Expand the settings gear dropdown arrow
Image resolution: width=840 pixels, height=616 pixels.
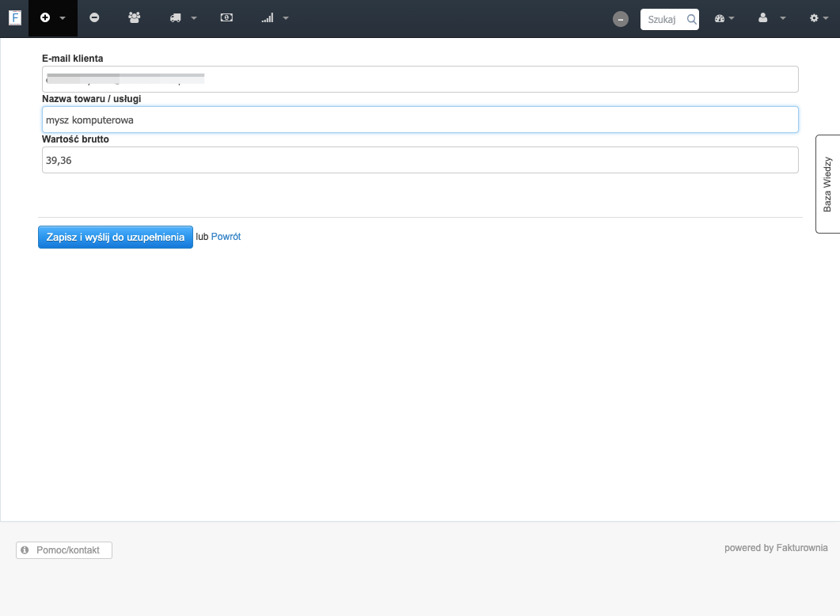point(826,18)
